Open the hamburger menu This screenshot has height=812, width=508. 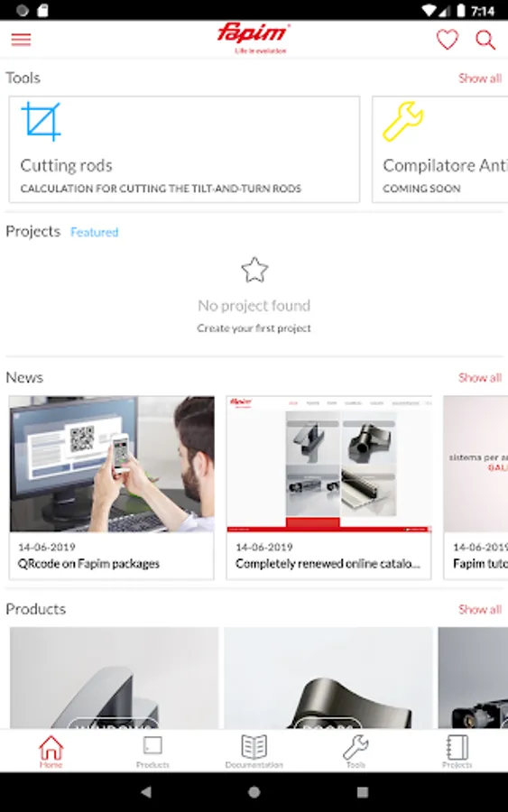click(22, 40)
